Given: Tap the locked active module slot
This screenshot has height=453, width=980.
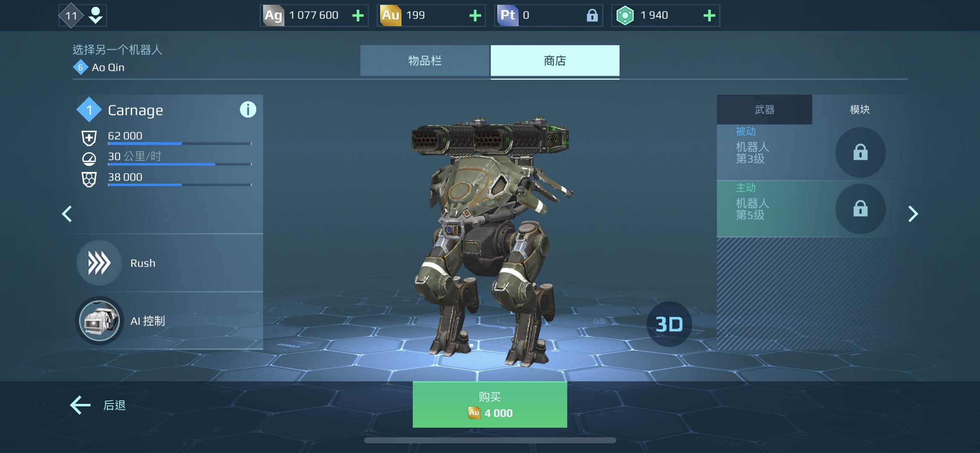Looking at the screenshot, I should (x=860, y=208).
